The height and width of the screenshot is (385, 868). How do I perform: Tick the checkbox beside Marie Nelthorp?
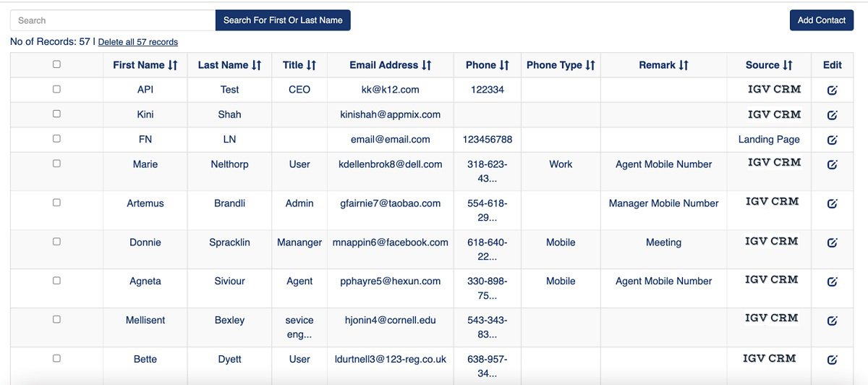(x=57, y=164)
